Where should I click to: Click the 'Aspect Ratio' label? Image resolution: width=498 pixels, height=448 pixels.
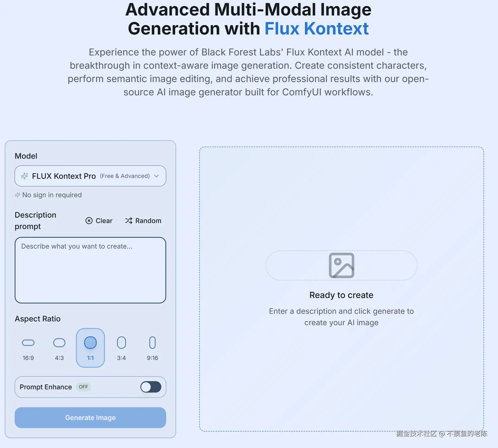[x=37, y=319]
